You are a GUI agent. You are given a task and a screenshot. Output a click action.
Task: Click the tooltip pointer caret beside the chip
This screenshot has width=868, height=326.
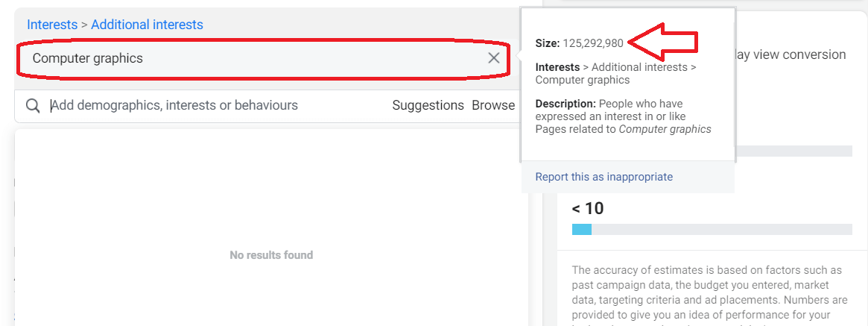[518, 56]
